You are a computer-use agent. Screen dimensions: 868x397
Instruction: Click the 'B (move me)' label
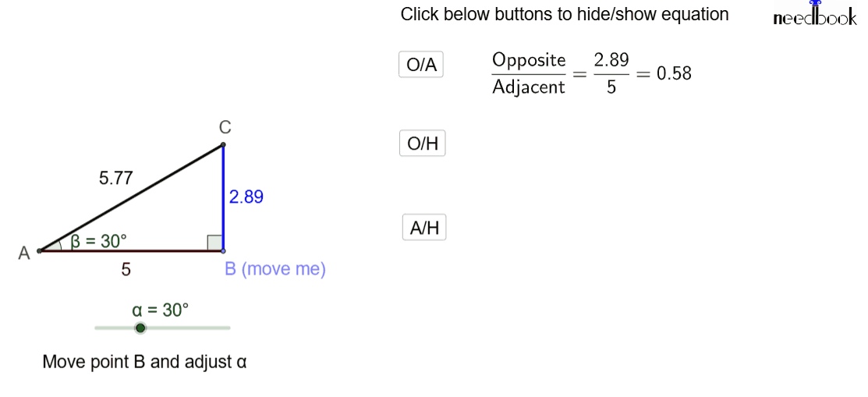[275, 269]
